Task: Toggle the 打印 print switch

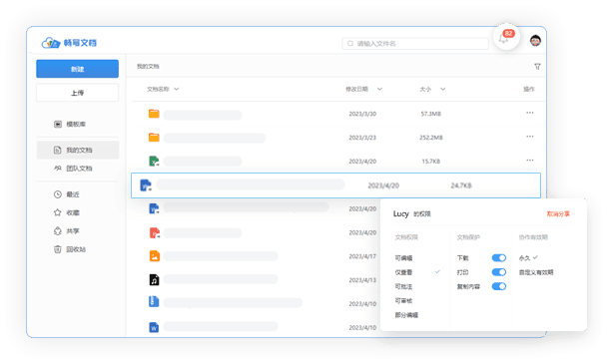Action: point(499,272)
